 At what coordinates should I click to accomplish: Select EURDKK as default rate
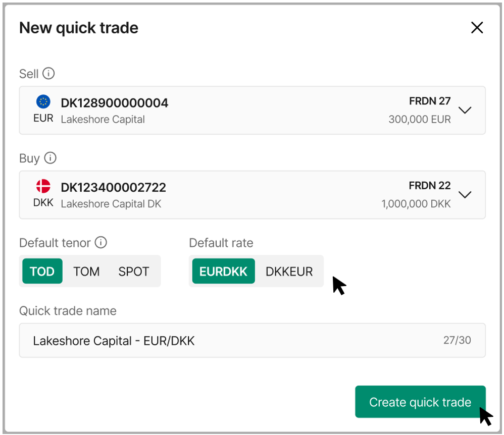coord(223,271)
